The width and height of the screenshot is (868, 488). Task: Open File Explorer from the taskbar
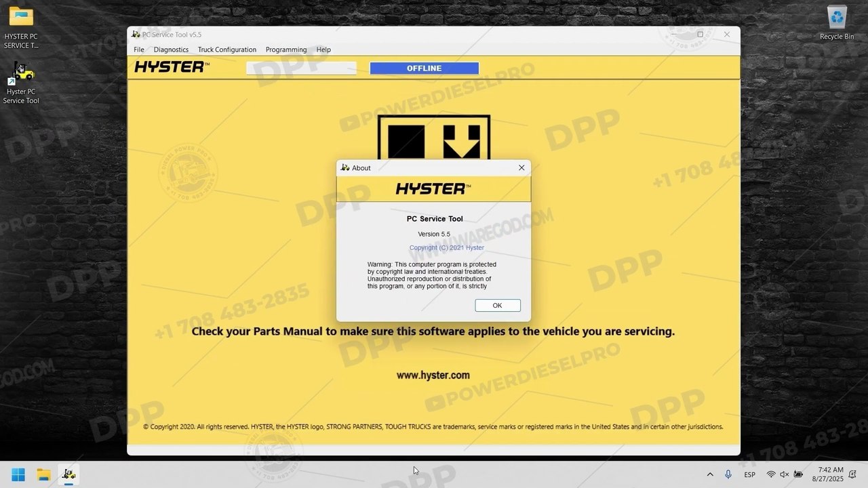pyautogui.click(x=43, y=474)
